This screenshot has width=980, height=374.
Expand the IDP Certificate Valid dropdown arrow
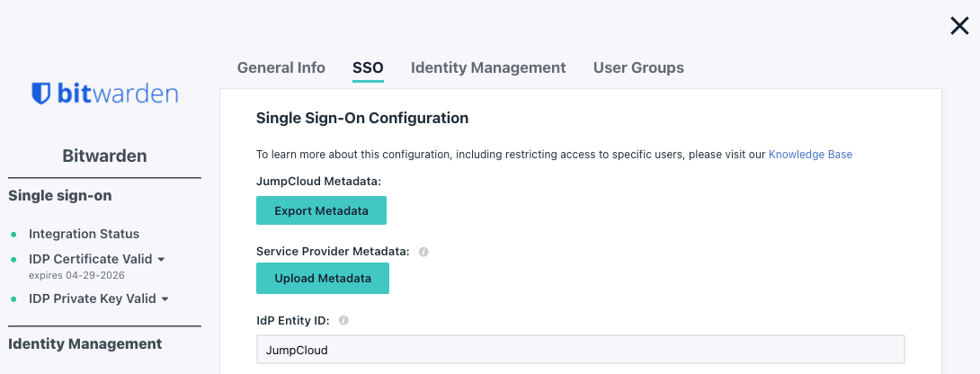[161, 259]
